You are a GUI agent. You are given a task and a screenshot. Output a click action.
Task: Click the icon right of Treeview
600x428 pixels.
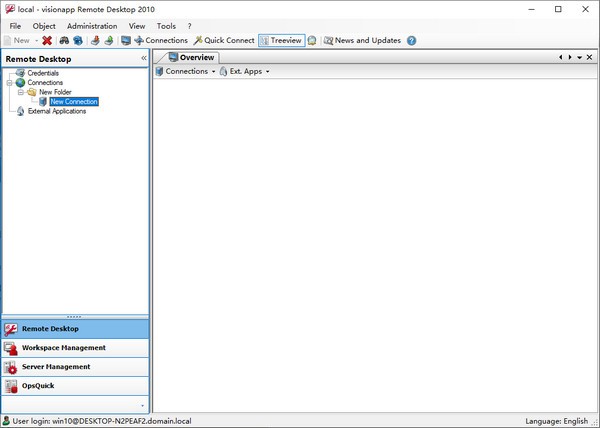[x=313, y=41]
